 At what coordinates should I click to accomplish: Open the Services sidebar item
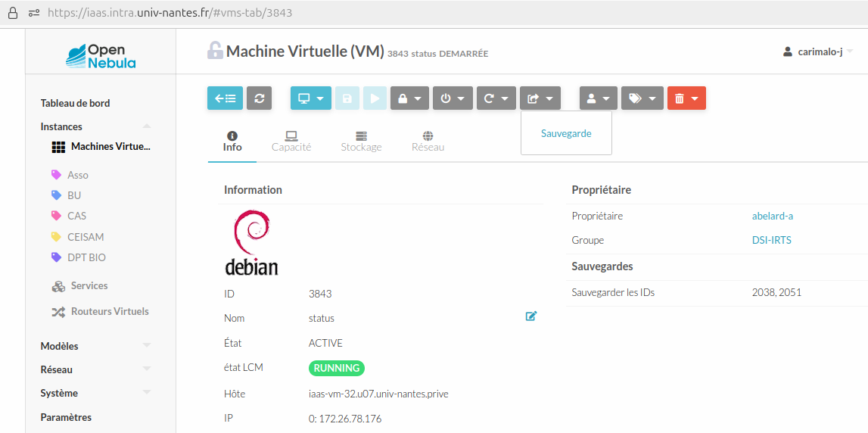[89, 286]
